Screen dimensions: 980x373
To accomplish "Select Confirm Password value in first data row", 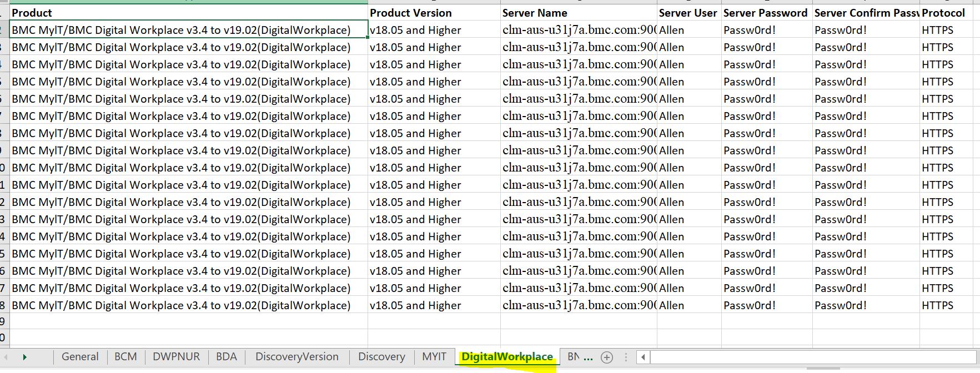I will pos(866,30).
